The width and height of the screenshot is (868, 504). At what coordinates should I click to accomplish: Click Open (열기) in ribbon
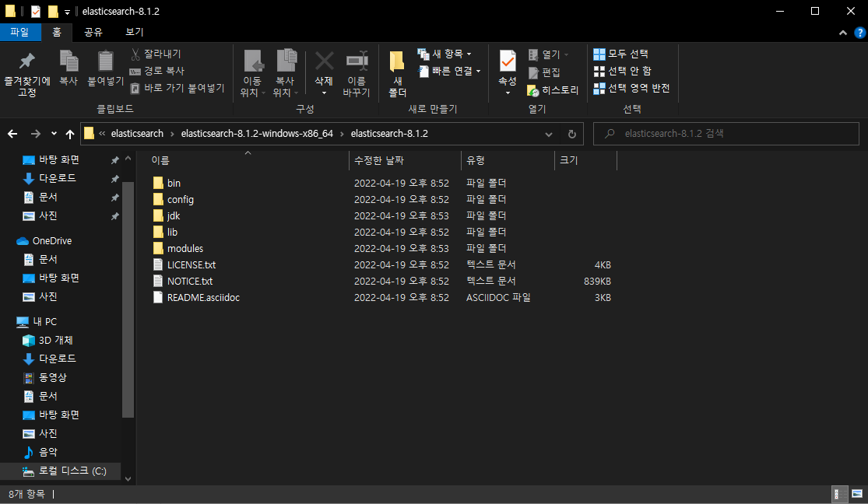(548, 54)
